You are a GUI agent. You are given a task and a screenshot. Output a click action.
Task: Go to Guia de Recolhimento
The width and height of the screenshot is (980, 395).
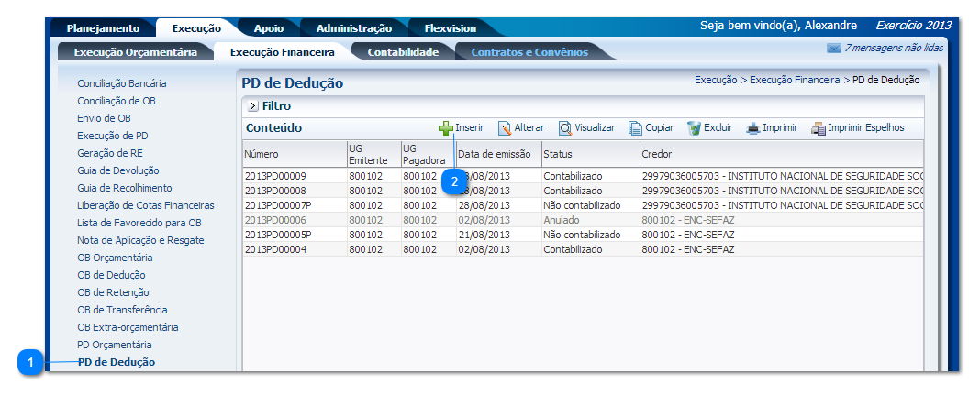point(124,188)
